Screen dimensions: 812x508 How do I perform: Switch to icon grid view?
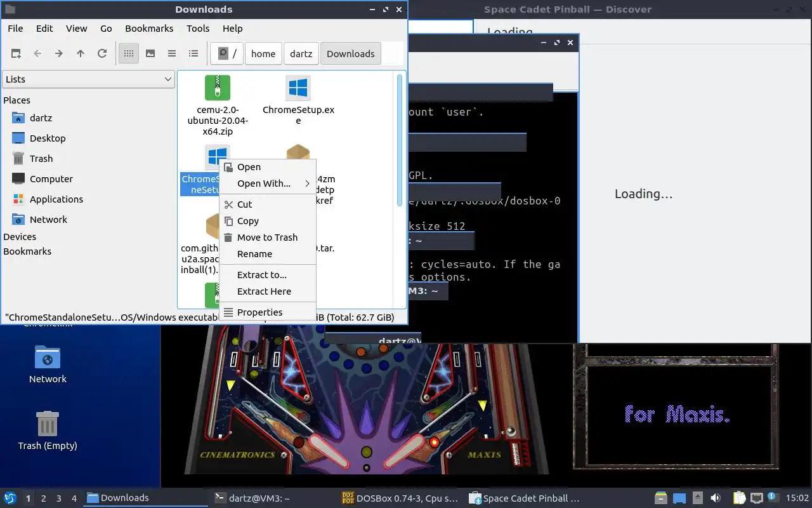click(129, 54)
